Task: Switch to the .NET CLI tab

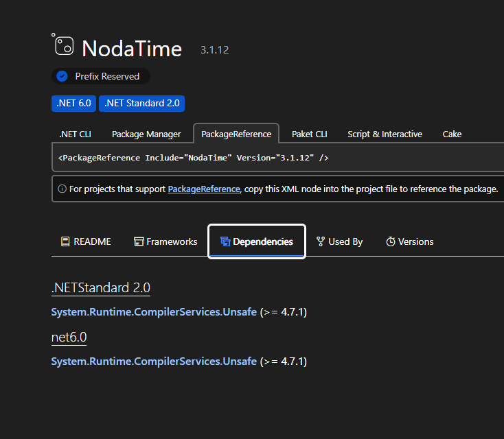Action: pos(76,134)
